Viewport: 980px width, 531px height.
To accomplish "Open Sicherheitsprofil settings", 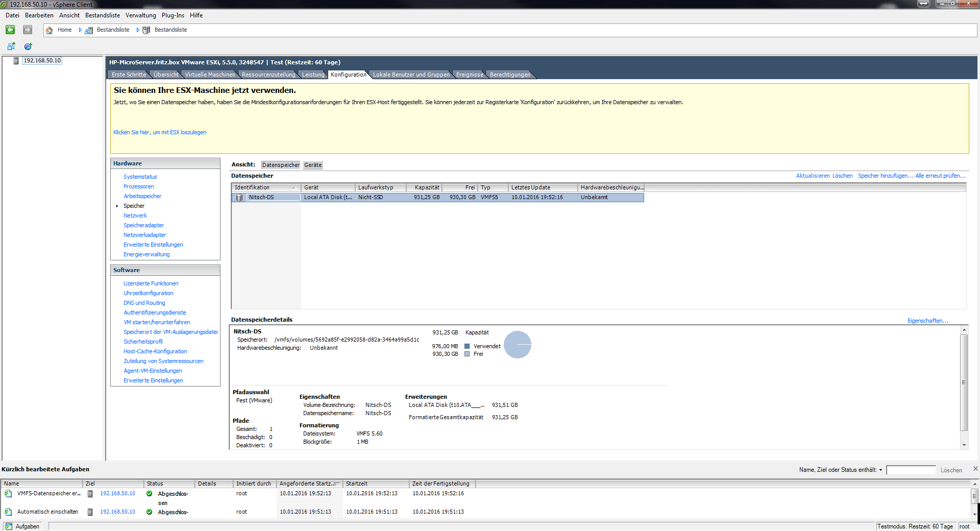I will 143,342.
